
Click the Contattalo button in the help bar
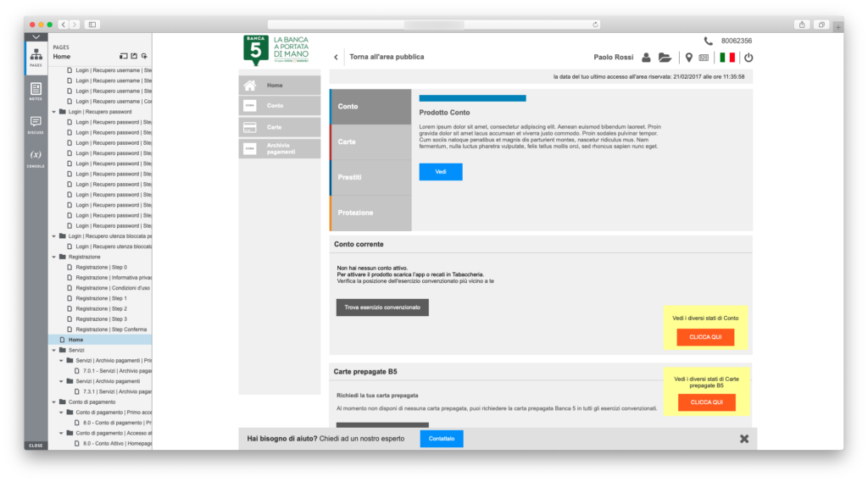coord(441,439)
